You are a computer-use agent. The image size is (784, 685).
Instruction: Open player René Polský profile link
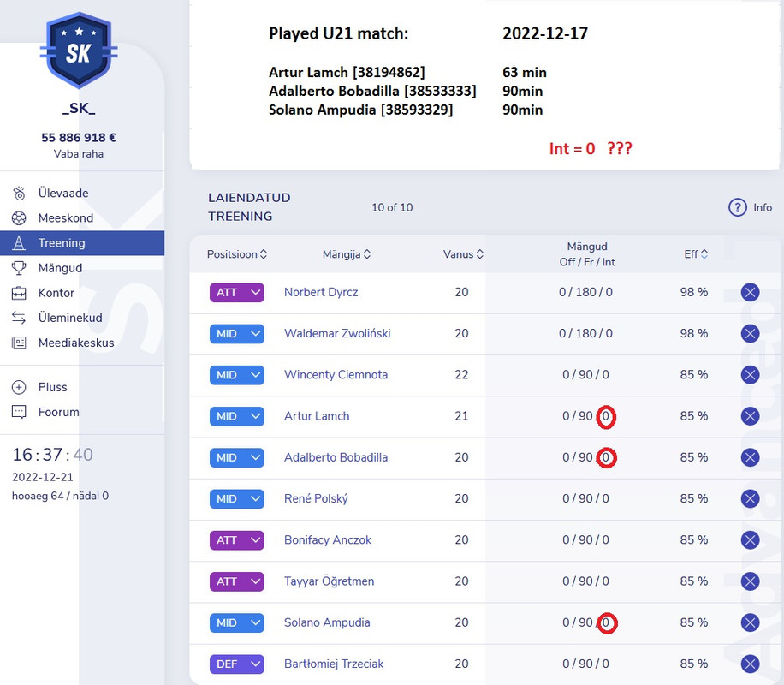[x=316, y=499]
